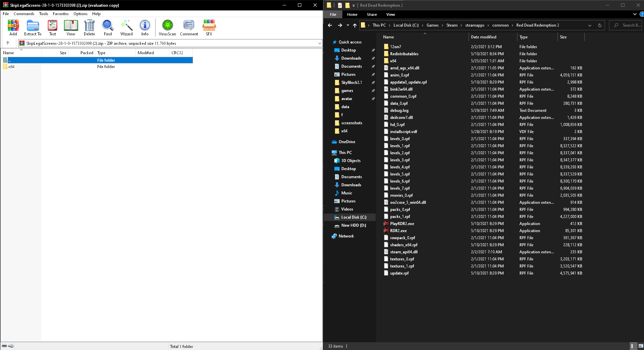Sort WinRAR list by CRC32 column
This screenshot has height=350, width=644.
click(181, 53)
